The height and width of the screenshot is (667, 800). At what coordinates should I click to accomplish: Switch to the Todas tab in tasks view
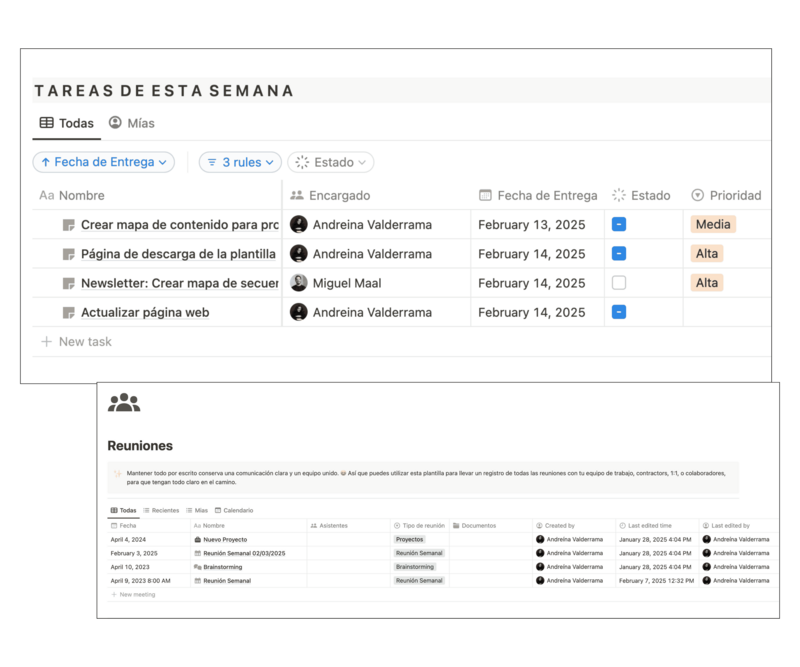coord(67,123)
